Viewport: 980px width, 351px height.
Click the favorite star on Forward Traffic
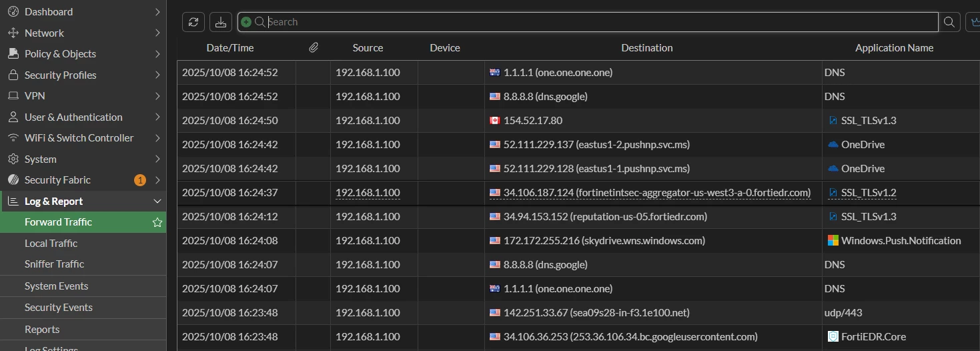click(157, 222)
